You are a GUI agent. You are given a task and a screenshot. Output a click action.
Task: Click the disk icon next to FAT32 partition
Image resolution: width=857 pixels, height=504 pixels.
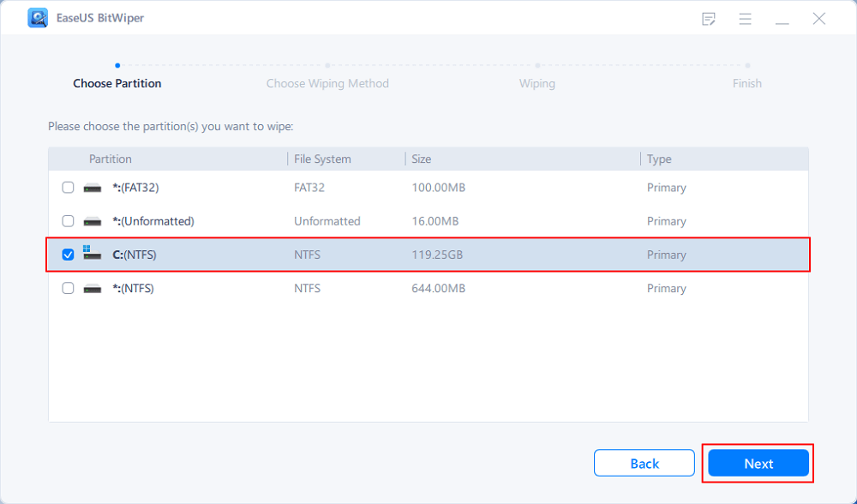point(92,188)
